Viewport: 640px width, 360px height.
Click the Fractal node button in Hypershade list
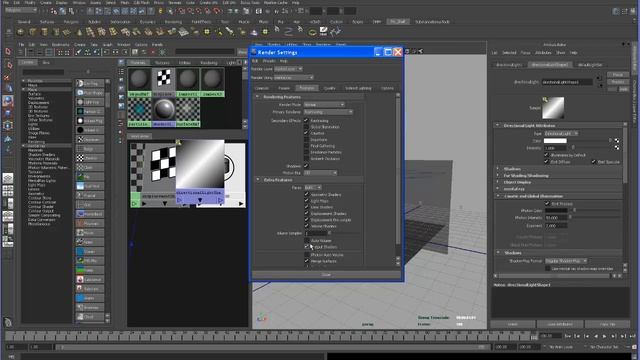(90, 196)
